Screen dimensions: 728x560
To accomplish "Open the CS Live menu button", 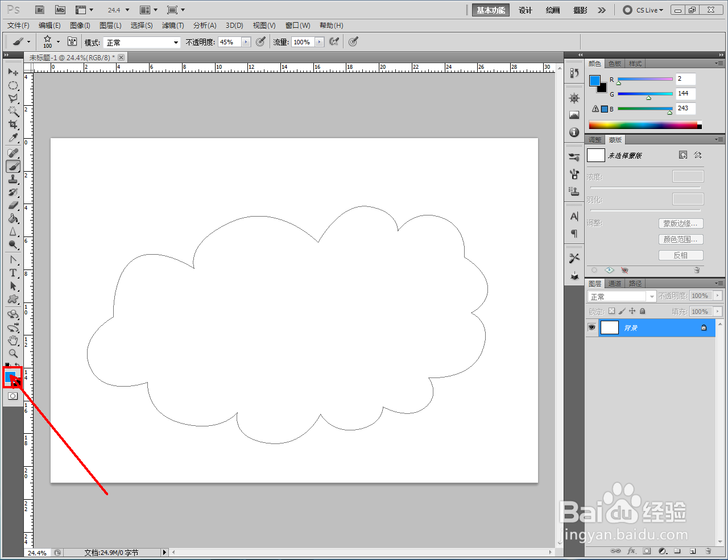I will click(643, 10).
